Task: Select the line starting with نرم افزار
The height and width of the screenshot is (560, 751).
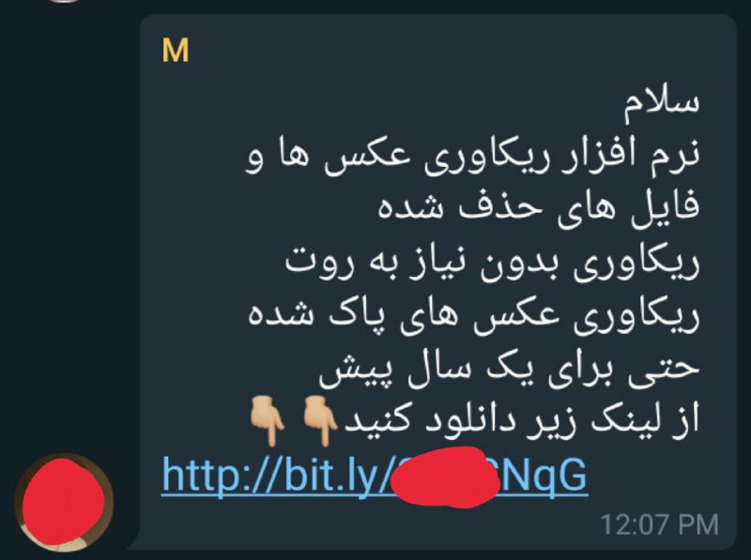Action: [x=472, y=156]
